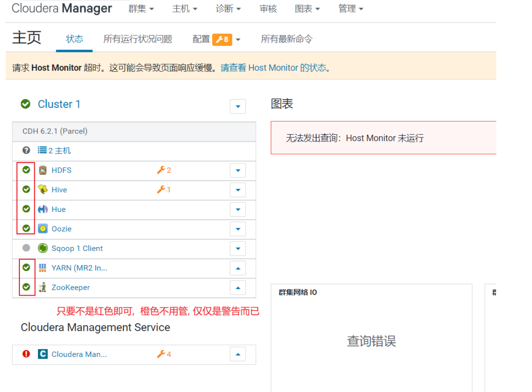Click the orange configuration badge showing 8
532x392 pixels.
[222, 40]
